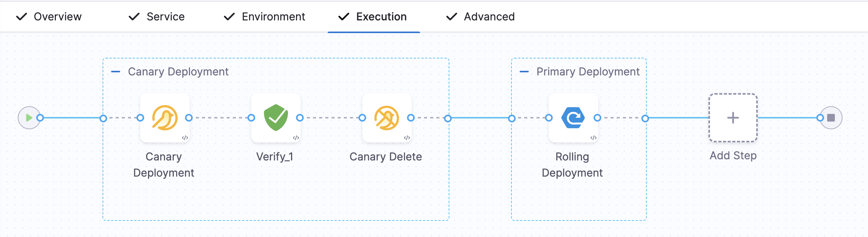Select the Rolling Deployment step icon
Viewport: 868px width, 237px height.
point(573,118)
